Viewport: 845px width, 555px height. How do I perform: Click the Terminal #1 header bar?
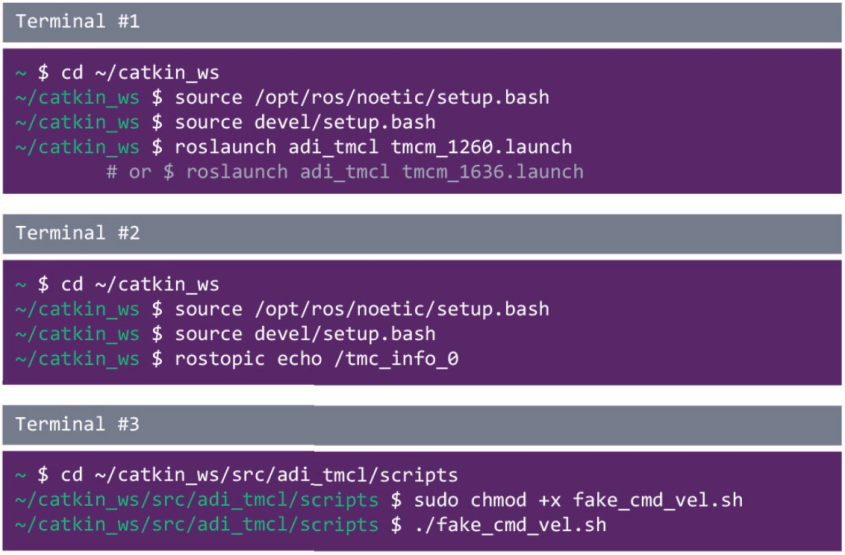[422, 22]
